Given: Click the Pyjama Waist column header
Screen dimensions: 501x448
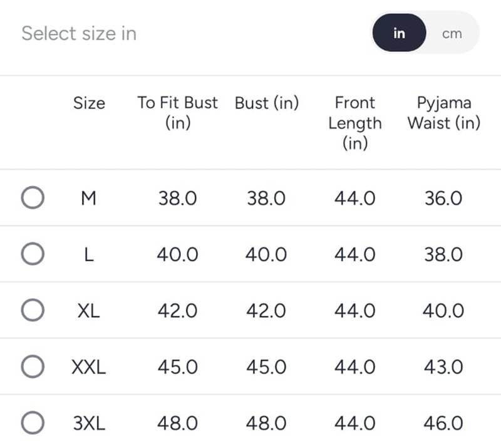Looking at the screenshot, I should click(x=443, y=113).
